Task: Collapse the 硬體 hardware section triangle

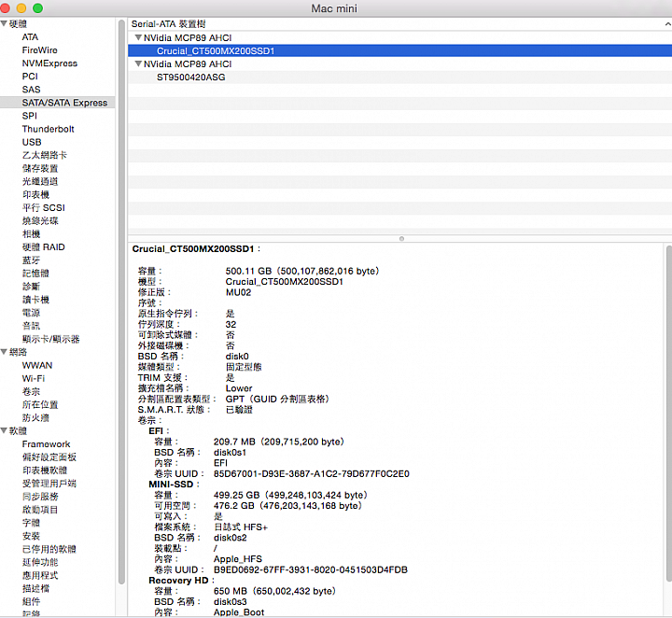Action: click(x=4, y=23)
